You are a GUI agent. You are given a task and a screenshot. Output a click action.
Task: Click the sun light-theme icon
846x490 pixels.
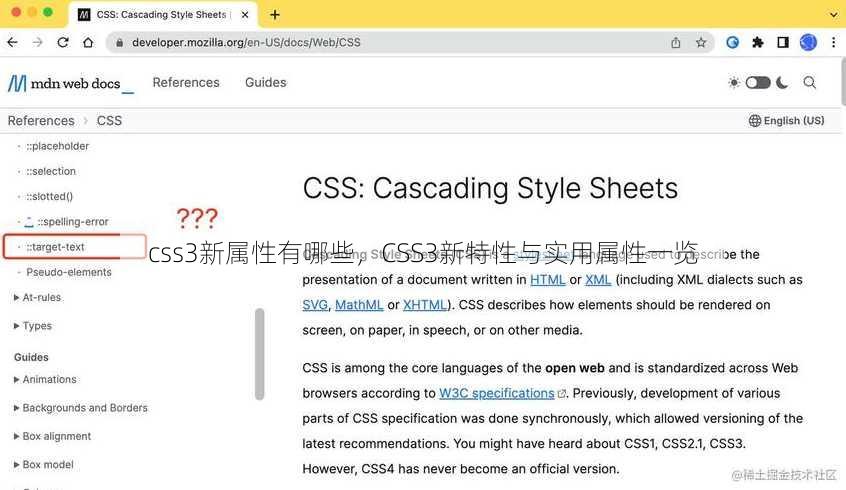(x=734, y=83)
